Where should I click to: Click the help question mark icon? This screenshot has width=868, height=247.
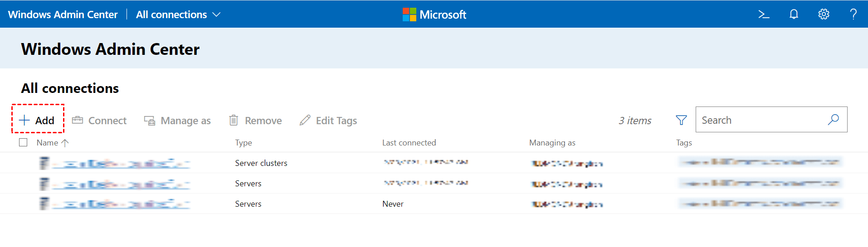pyautogui.click(x=853, y=15)
